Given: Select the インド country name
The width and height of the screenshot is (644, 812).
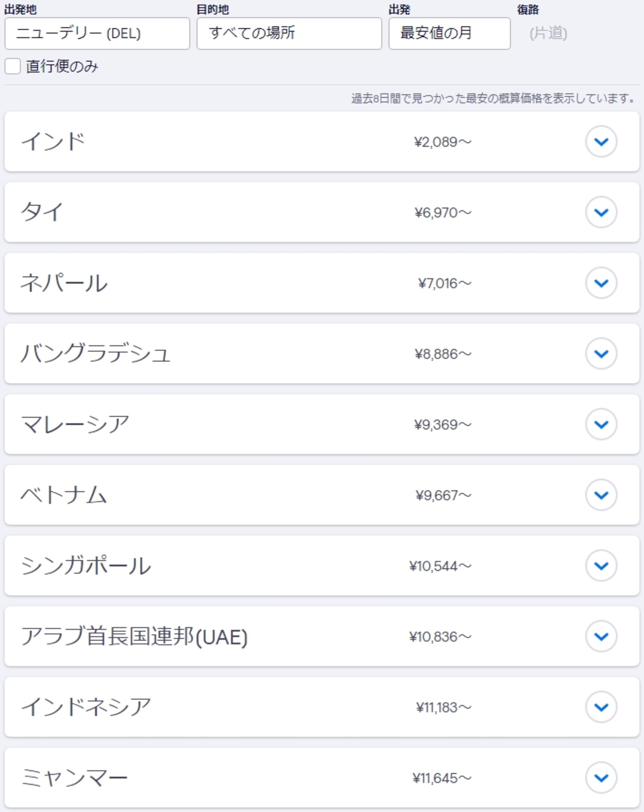Looking at the screenshot, I should [x=53, y=142].
